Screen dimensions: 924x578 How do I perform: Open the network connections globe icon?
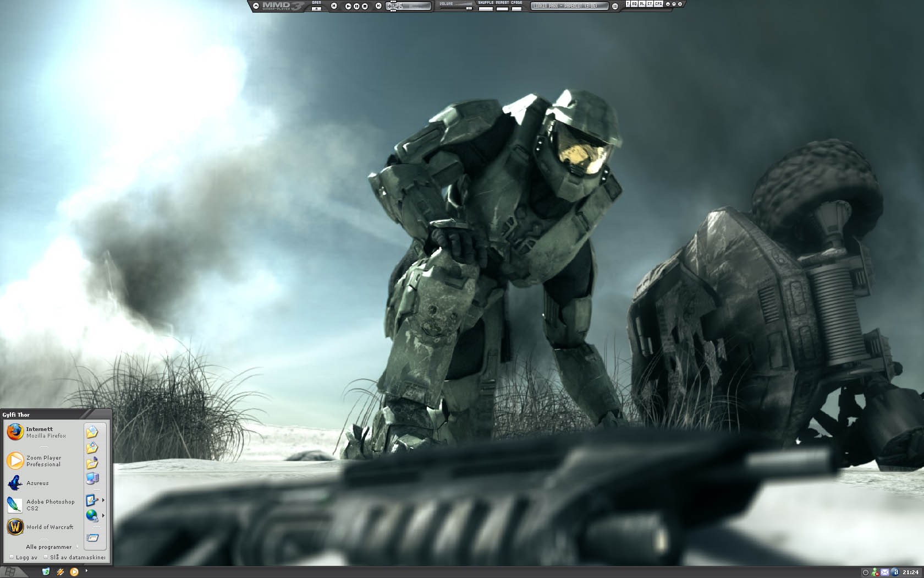pos(91,516)
